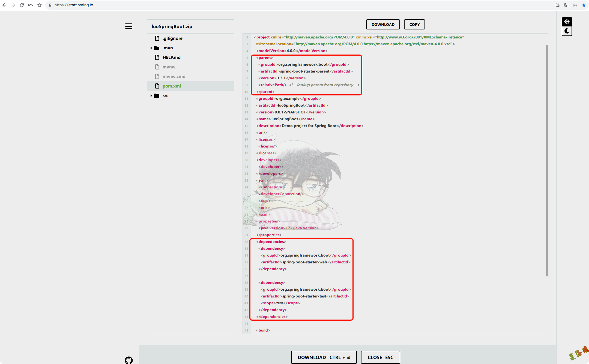
Task: Expand the .mvn folder arrow
Action: (151, 48)
